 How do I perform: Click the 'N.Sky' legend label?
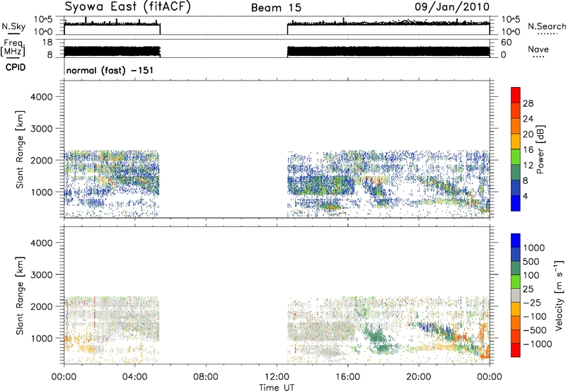point(13,26)
